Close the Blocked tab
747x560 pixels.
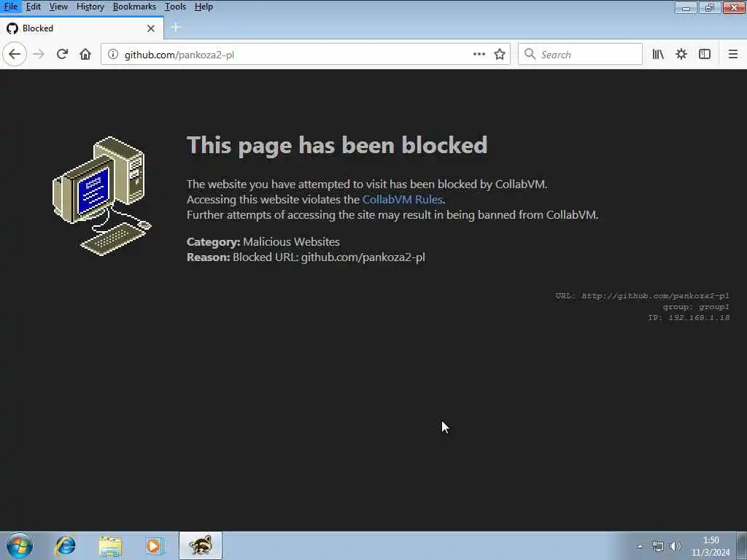(151, 28)
